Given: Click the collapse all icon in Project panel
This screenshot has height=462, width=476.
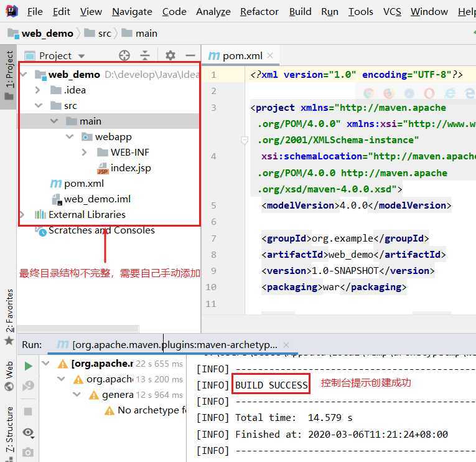Looking at the screenshot, I should [145, 55].
